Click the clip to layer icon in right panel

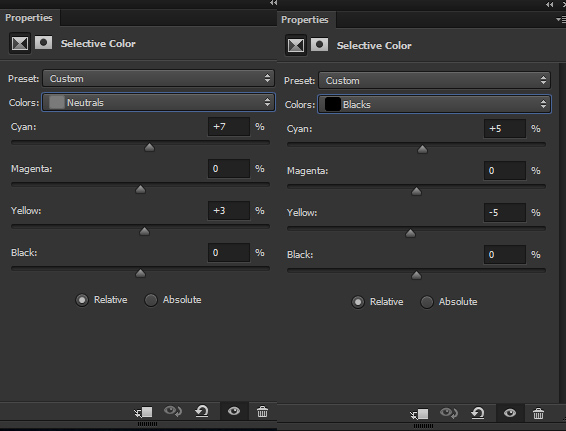point(419,414)
